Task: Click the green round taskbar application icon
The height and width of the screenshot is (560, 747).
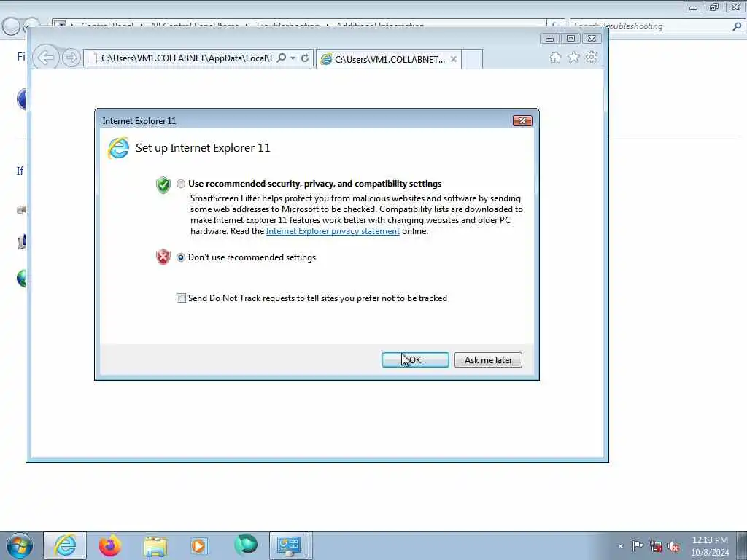Action: click(246, 545)
